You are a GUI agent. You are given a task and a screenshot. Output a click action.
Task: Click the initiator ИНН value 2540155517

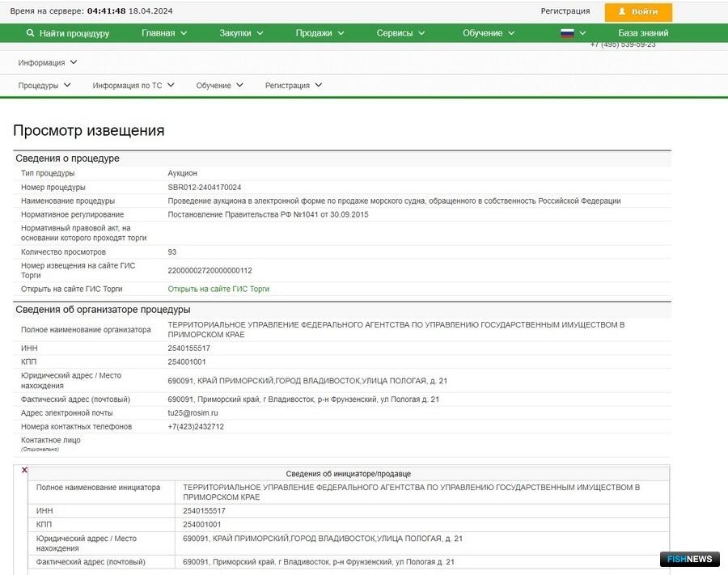click(x=205, y=510)
